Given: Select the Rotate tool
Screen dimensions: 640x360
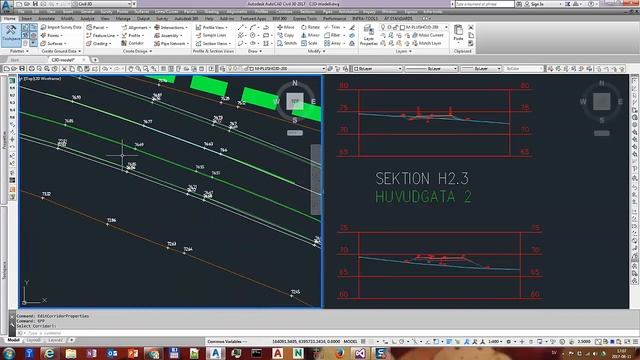Looking at the screenshot, I should click(x=311, y=27).
